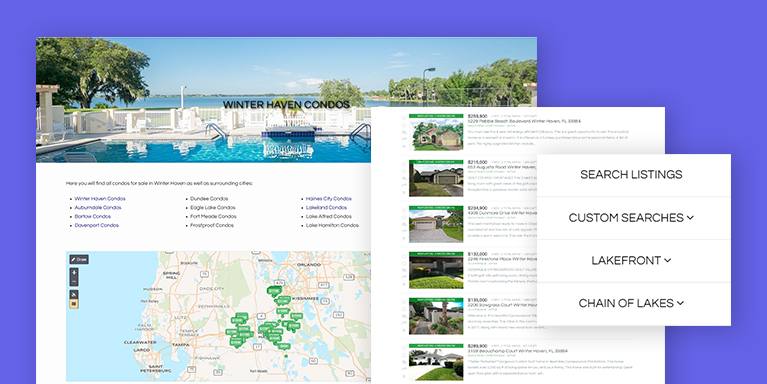Favorite the $289,900 Beauchamp Court listing with star
The image size is (767, 384).
404,348
